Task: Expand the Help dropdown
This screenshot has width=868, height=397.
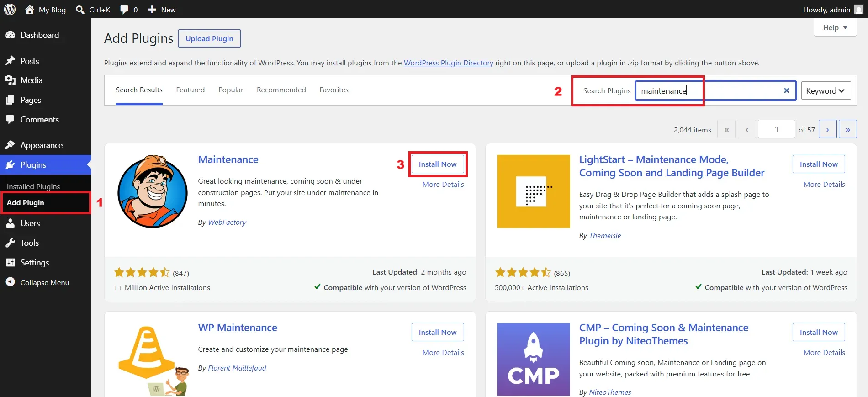Action: 835,27
